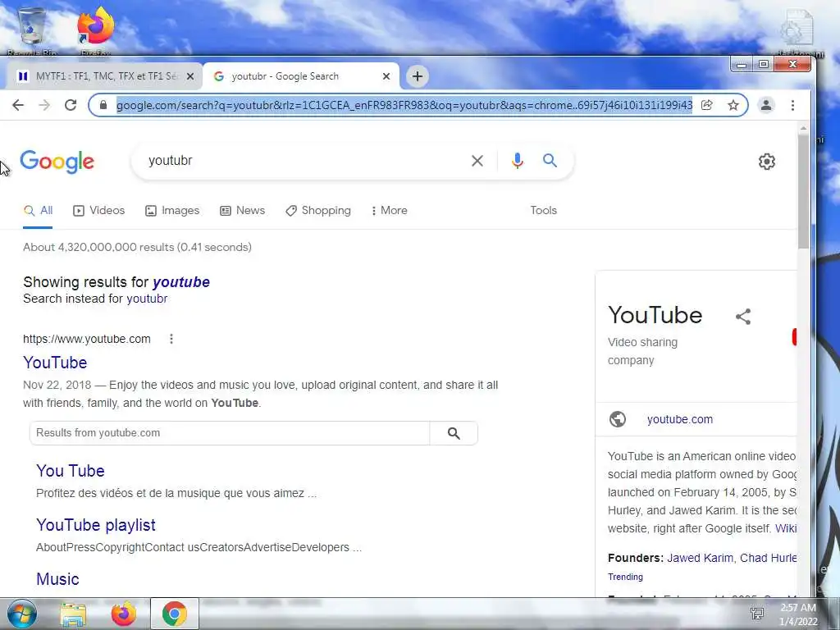Screen dimensions: 840x630
Task: Select the All results tab
Action: pyautogui.click(x=38, y=211)
